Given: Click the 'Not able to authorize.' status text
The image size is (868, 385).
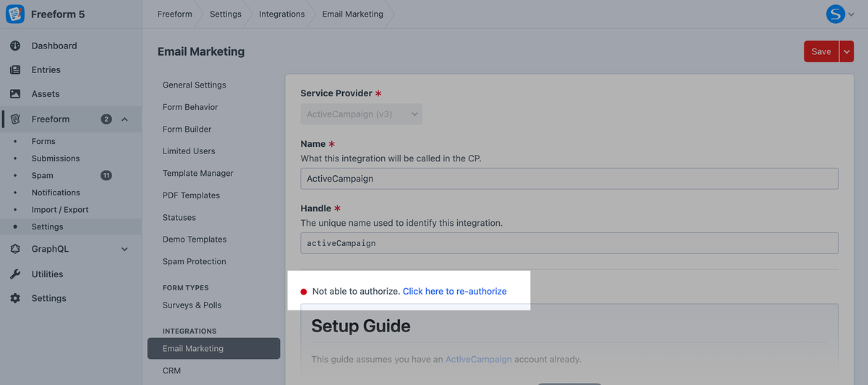Looking at the screenshot, I should 356,291.
